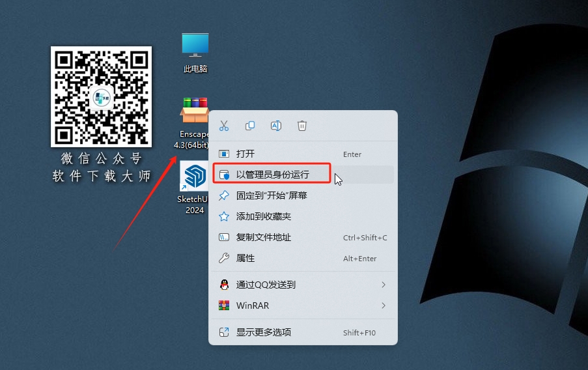588x370 pixels.
Task: Choose 添加到收藏夹 menu item
Action: (x=303, y=216)
